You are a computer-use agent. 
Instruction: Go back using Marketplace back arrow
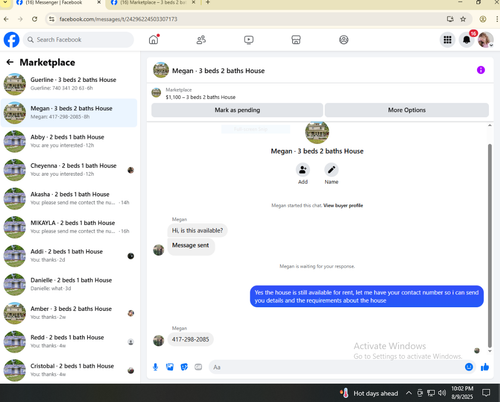click(10, 62)
